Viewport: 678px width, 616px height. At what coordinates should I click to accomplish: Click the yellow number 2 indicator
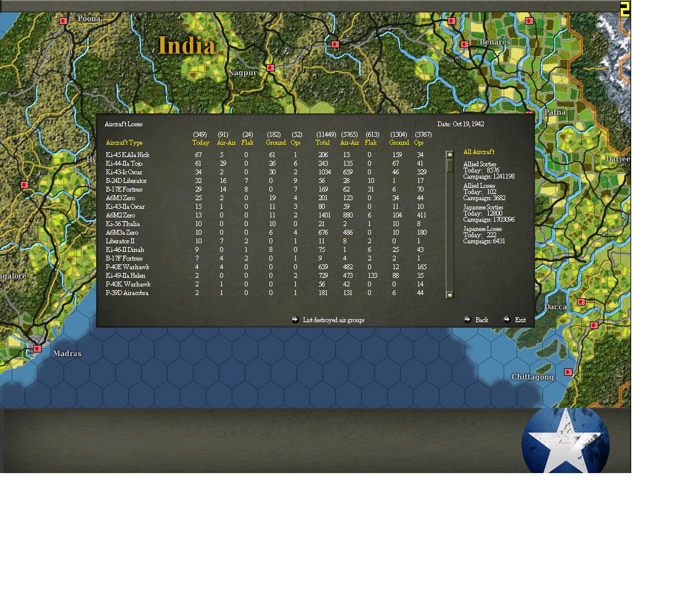tap(624, 9)
